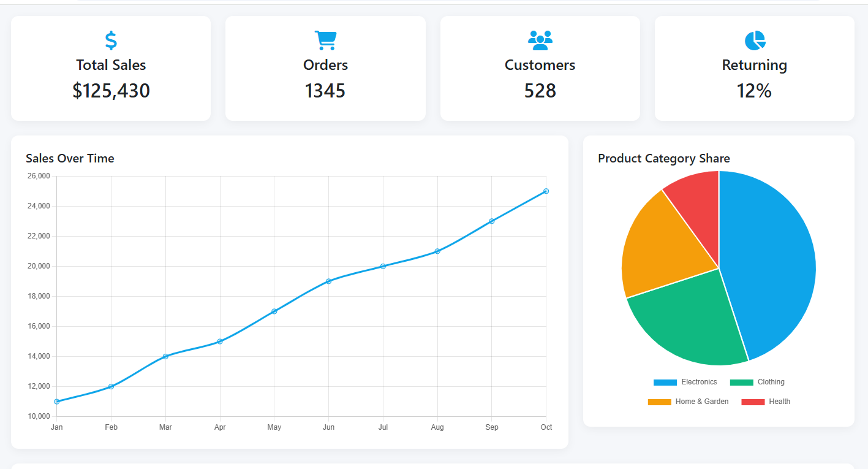Select the May data point on the line chart
The height and width of the screenshot is (469, 868).
click(x=274, y=311)
